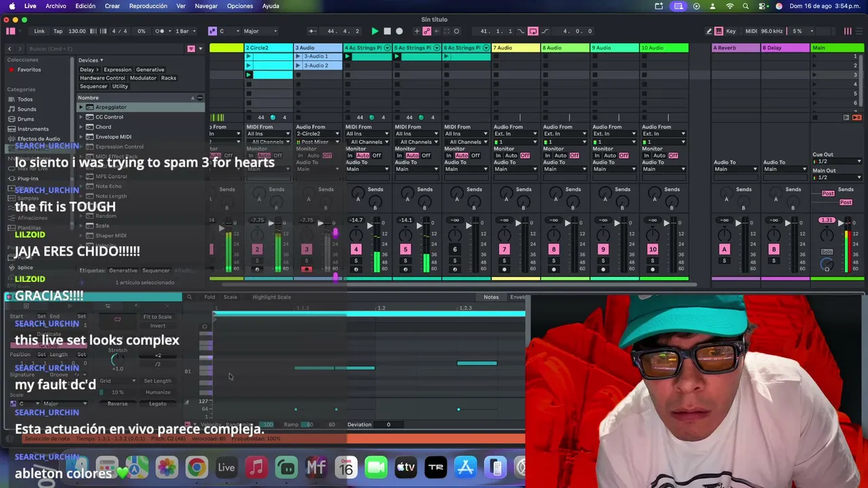The image size is (868, 488).
Task: Open Music app from the Dock
Action: tap(256, 467)
